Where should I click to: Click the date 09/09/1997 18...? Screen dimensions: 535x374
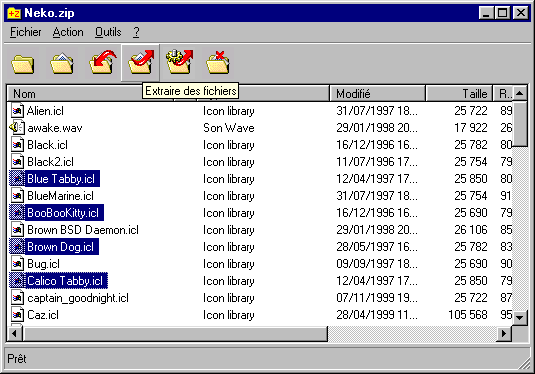(377, 264)
